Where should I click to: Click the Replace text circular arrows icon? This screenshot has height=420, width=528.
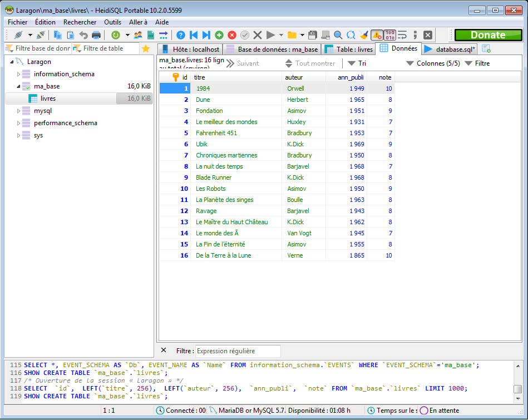pyautogui.click(x=351, y=35)
